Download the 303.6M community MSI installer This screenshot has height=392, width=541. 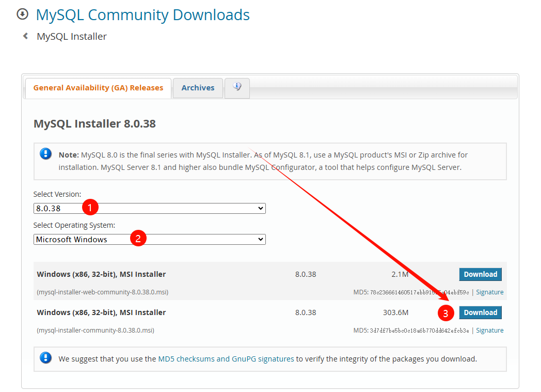480,312
